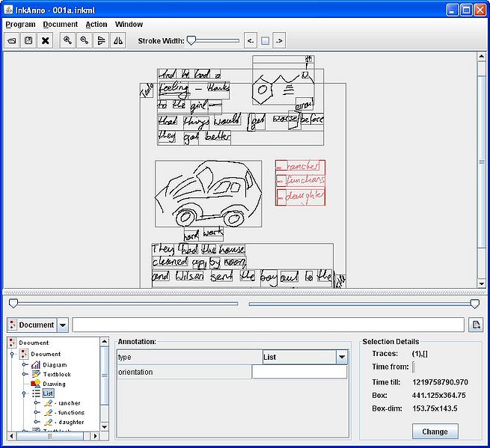Click the '<-' previous stroke button

pos(251,40)
